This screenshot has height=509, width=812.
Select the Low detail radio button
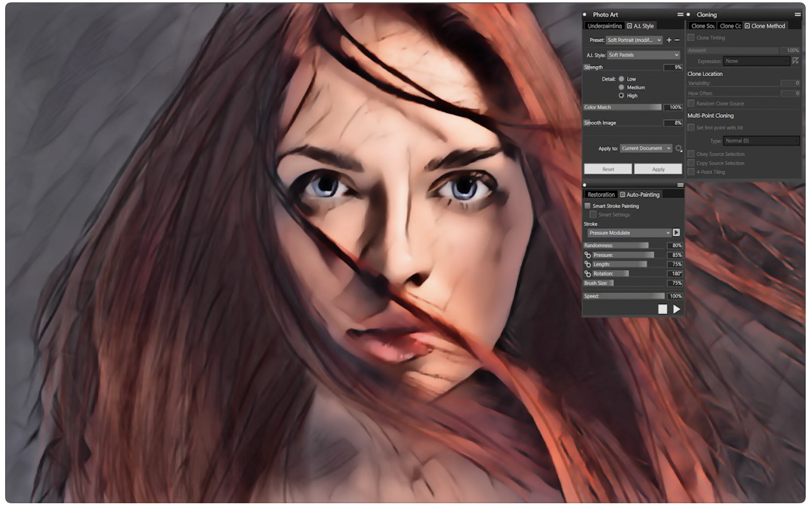click(x=621, y=79)
